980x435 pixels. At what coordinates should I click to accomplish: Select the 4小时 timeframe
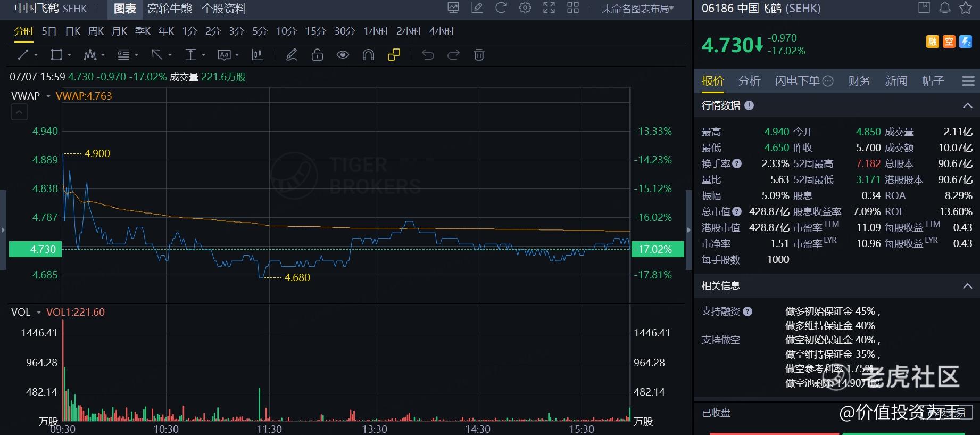pyautogui.click(x=442, y=31)
